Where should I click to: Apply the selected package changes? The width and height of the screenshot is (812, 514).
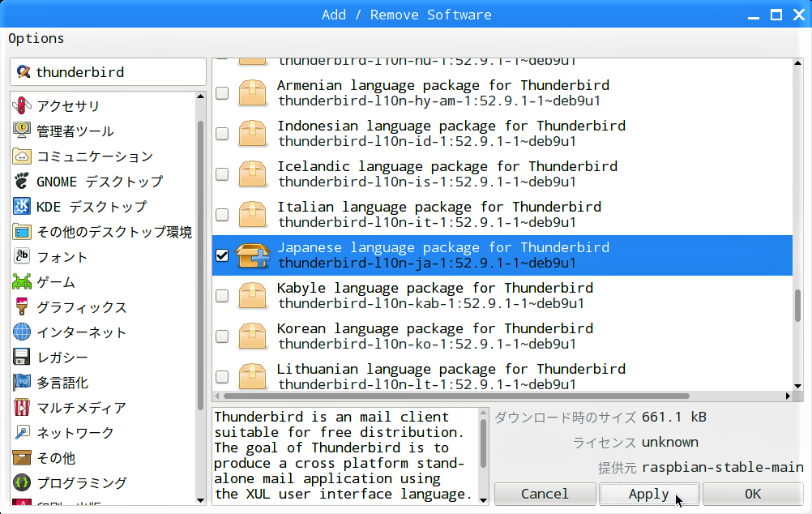(649, 494)
